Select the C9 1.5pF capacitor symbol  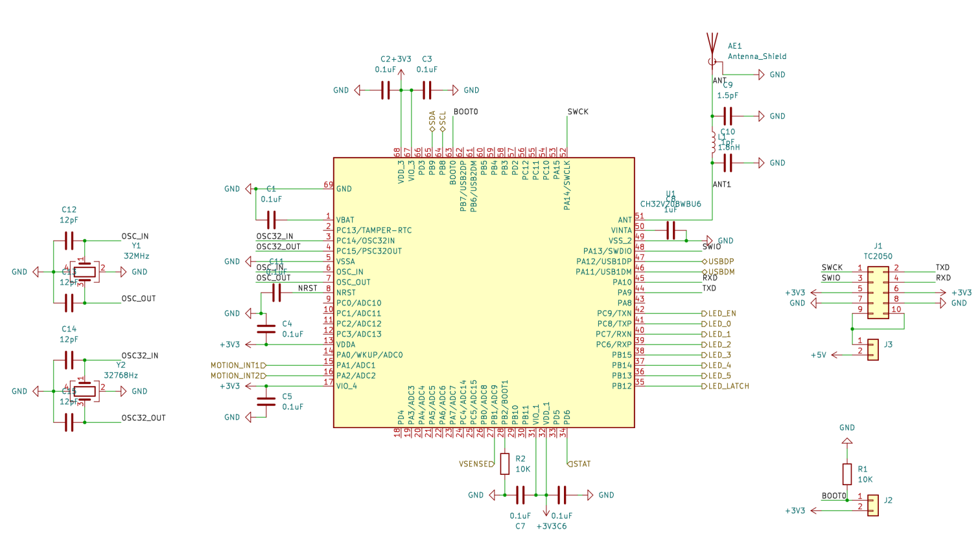click(727, 116)
